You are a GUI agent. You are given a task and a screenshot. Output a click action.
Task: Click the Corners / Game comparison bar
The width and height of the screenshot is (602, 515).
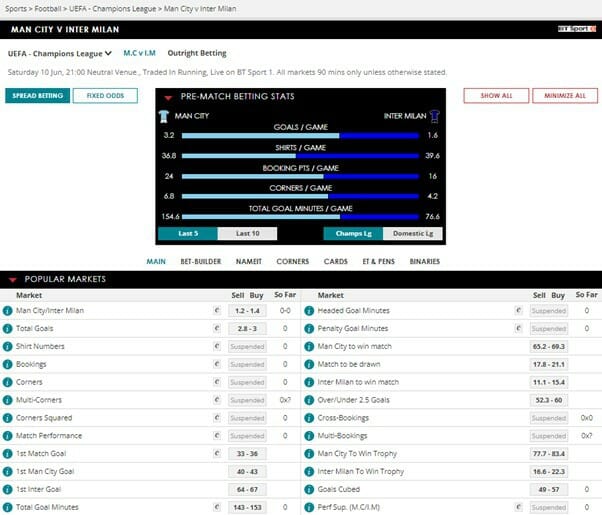click(x=300, y=196)
